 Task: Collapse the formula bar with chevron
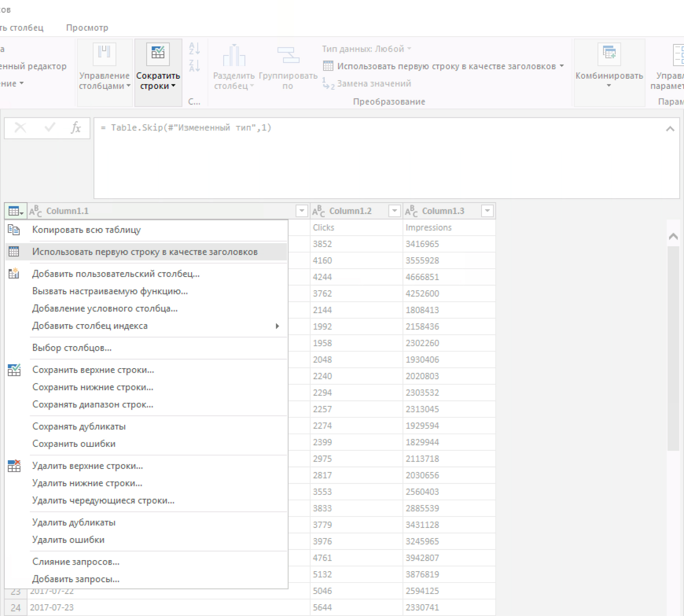pyautogui.click(x=670, y=129)
